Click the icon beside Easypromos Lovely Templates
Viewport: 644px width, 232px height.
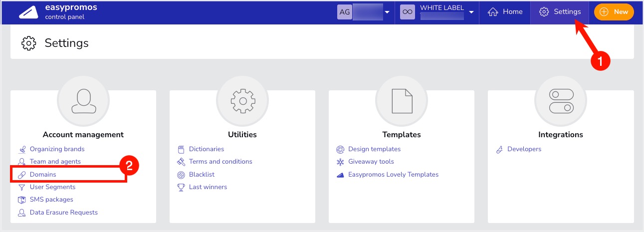click(x=340, y=175)
